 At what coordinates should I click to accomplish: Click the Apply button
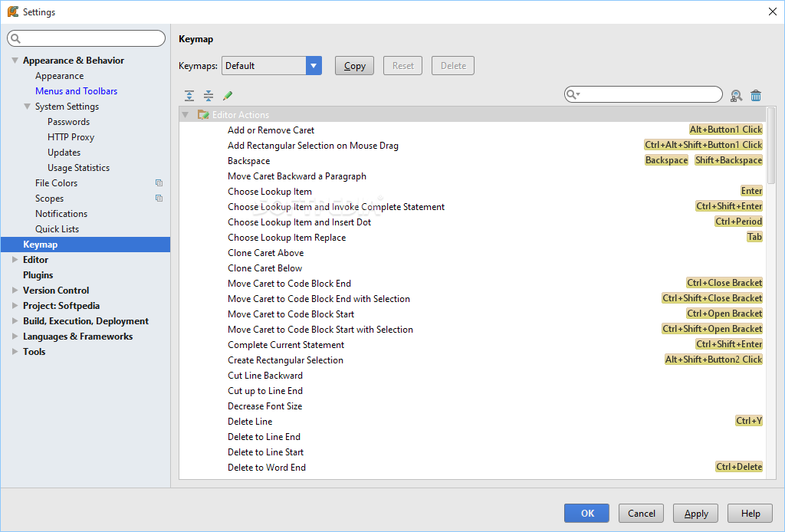pyautogui.click(x=696, y=514)
